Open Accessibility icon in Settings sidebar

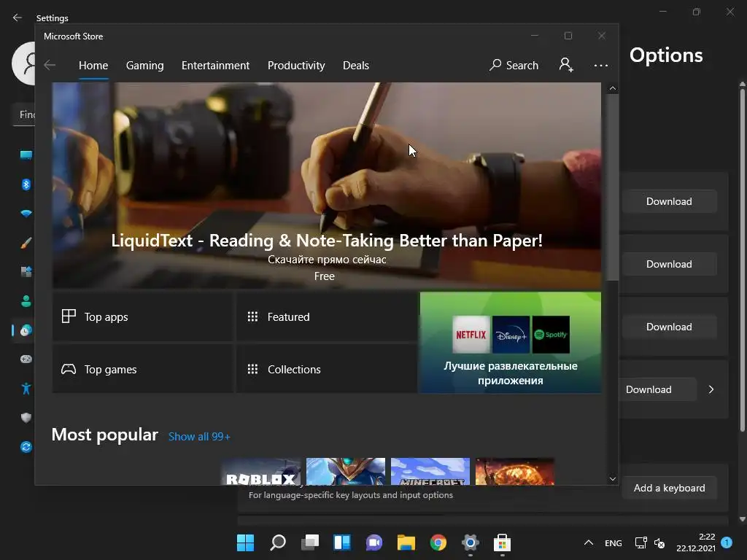[26, 389]
